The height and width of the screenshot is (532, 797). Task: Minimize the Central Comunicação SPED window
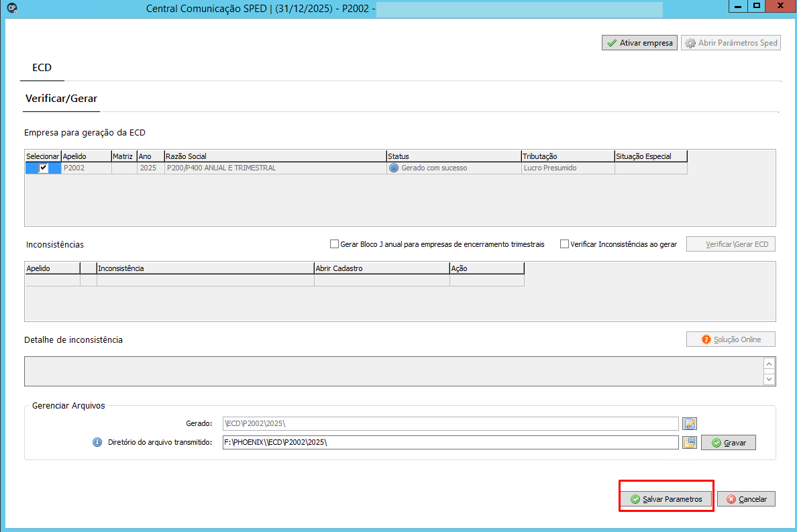click(x=738, y=6)
